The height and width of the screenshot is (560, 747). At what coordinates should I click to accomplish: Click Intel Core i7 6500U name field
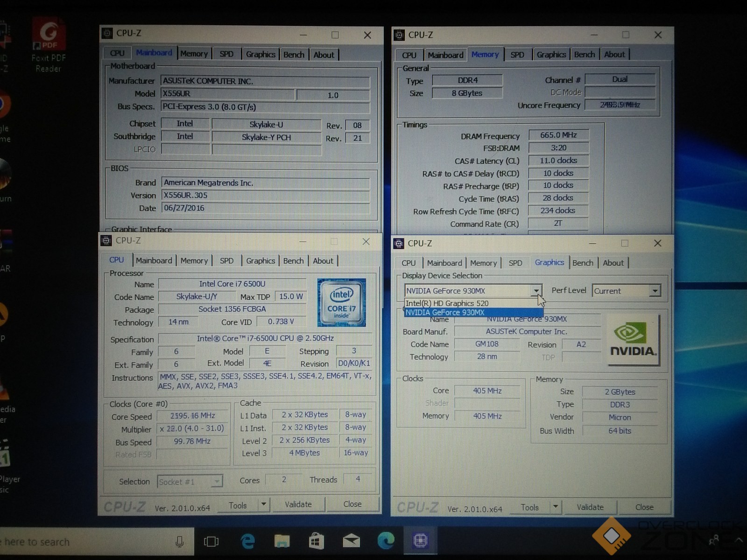pos(232,284)
